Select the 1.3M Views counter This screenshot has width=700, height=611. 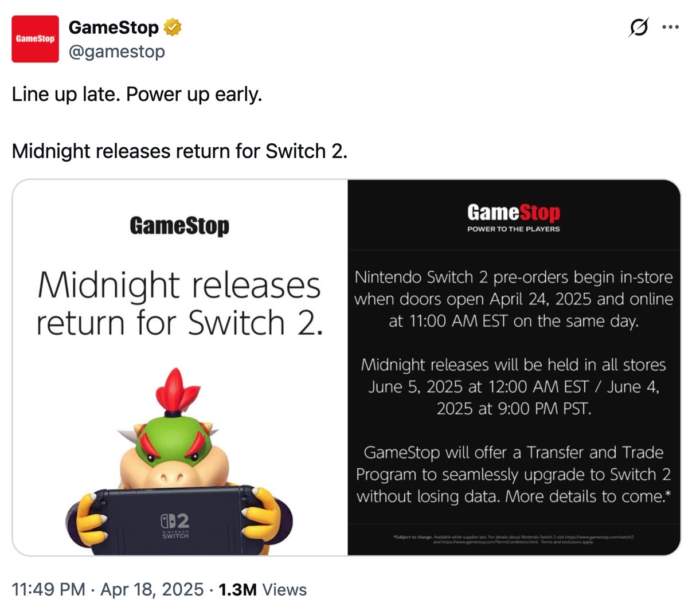[263, 589]
